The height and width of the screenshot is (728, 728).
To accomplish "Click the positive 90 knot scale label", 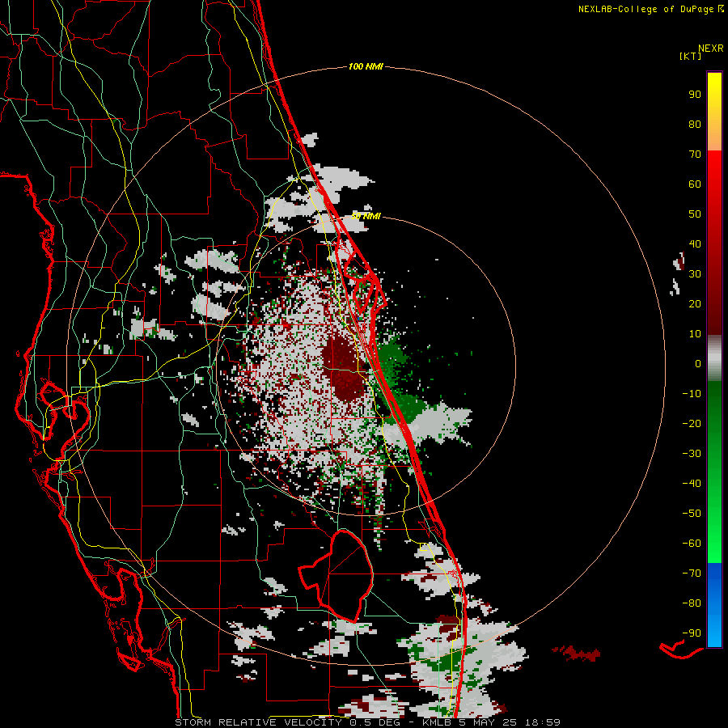I will 695,95.
